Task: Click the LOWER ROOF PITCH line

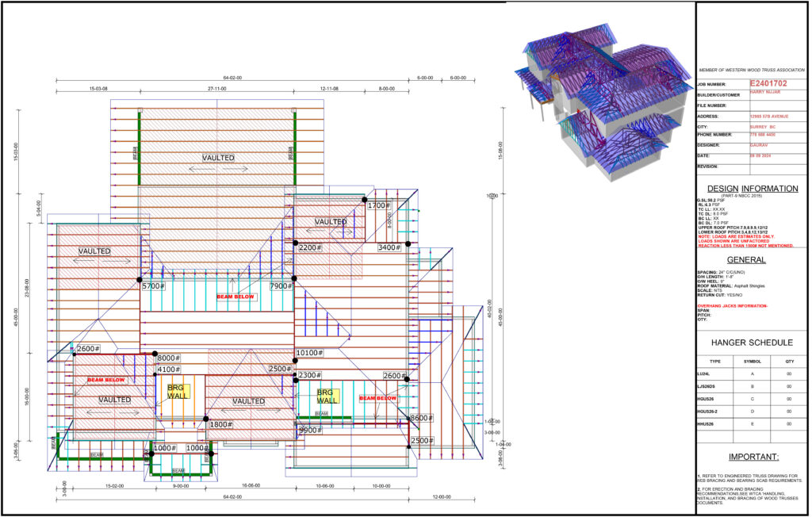Action: point(733,232)
